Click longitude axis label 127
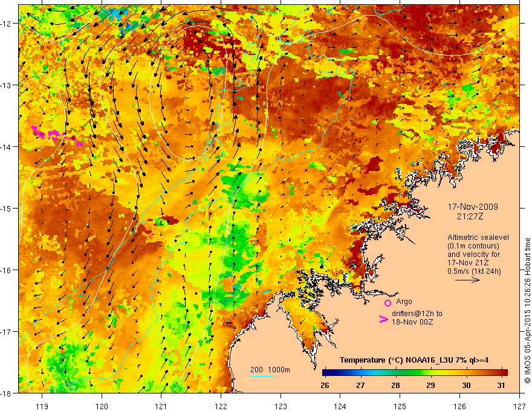This screenshot has height=411, width=532. [519, 406]
